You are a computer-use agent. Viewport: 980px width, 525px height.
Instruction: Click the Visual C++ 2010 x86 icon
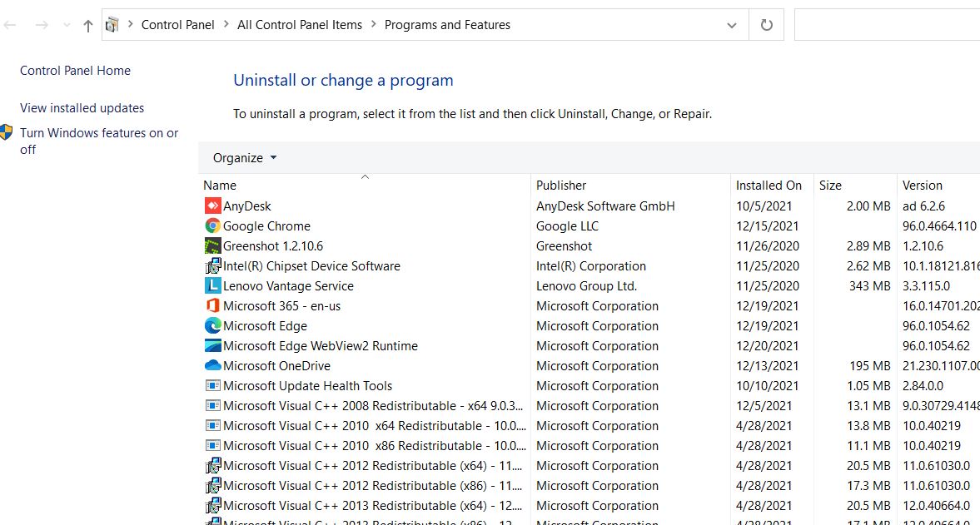tap(212, 445)
